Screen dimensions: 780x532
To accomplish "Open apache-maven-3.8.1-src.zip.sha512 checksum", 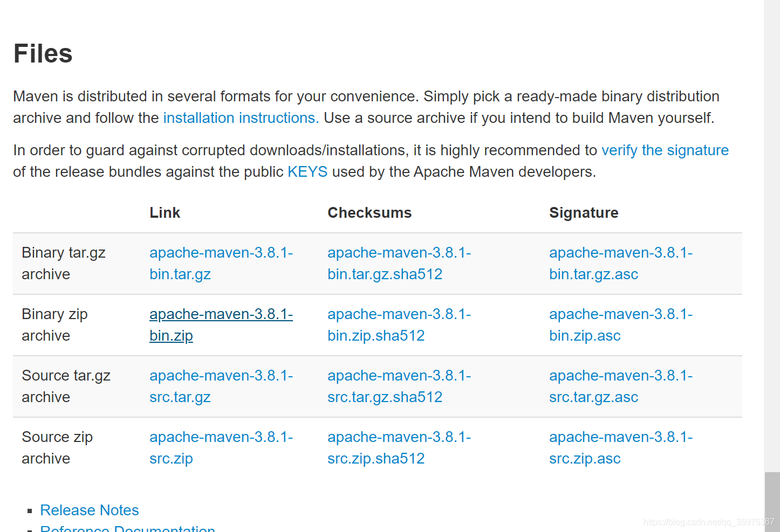I will pos(399,448).
